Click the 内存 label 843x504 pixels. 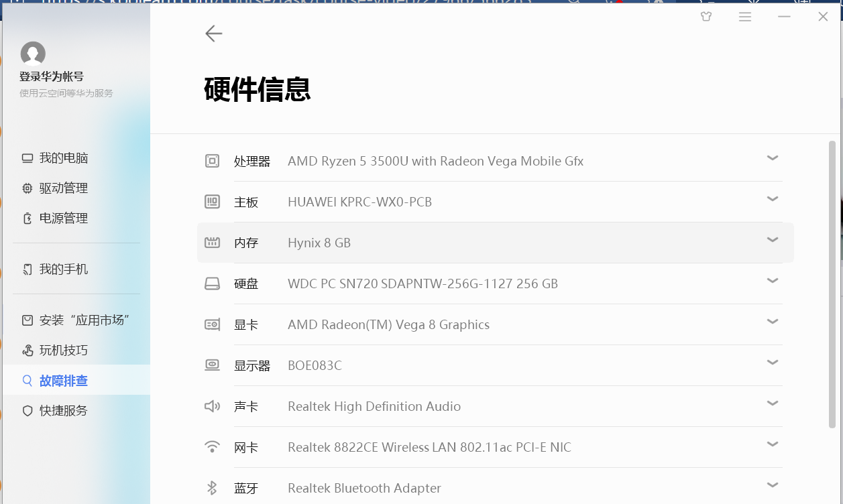click(246, 243)
